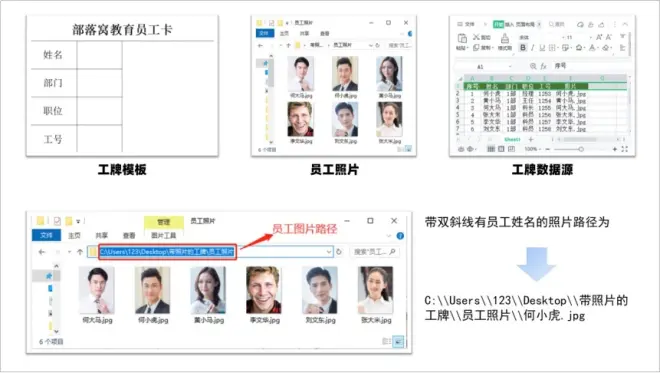Click the search (查找) magnifier in WPS title bar
The image size is (660, 373).
click(x=551, y=24)
